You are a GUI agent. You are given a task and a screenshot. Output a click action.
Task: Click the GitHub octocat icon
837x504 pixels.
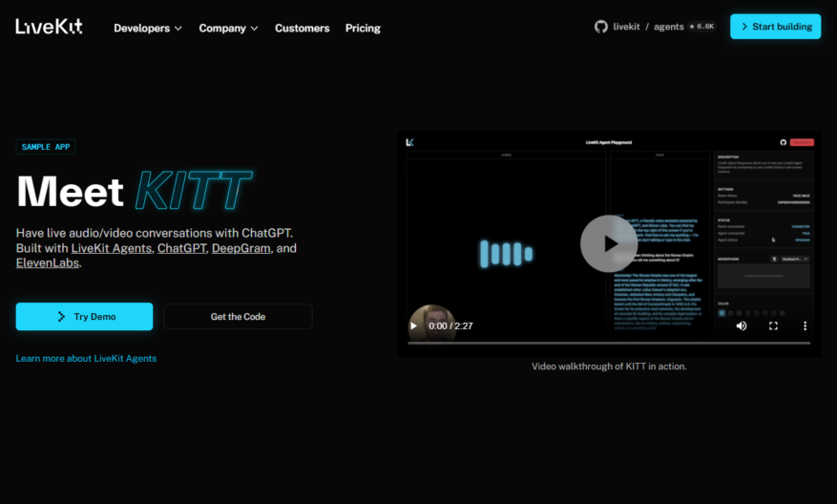pyautogui.click(x=601, y=27)
